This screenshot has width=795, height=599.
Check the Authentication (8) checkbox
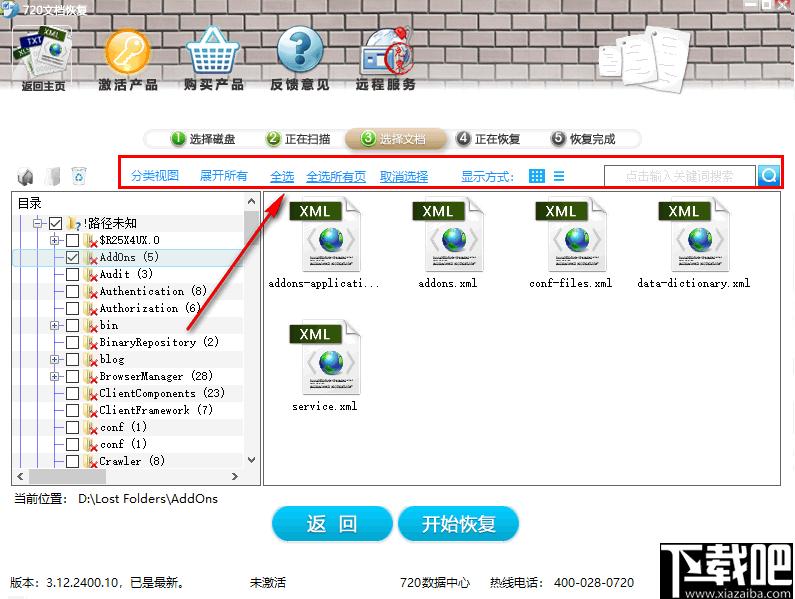pos(73,291)
